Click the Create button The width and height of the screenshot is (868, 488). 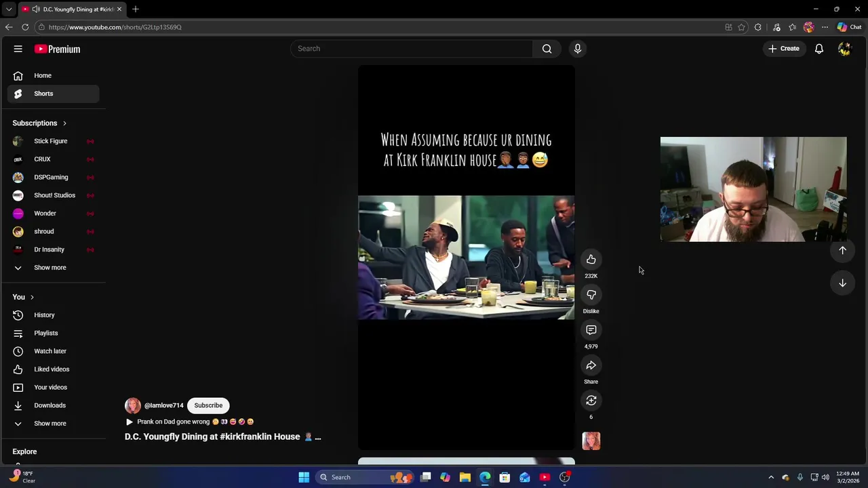[784, 49]
